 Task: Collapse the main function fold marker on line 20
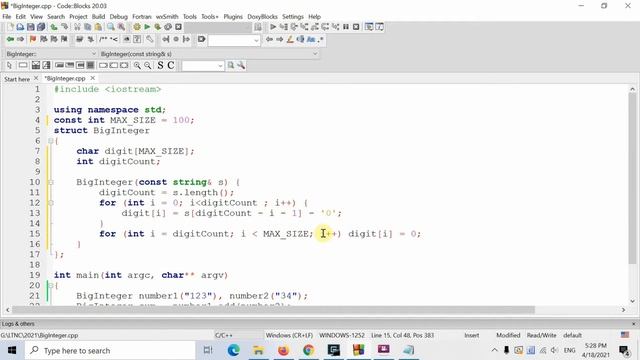(51, 285)
